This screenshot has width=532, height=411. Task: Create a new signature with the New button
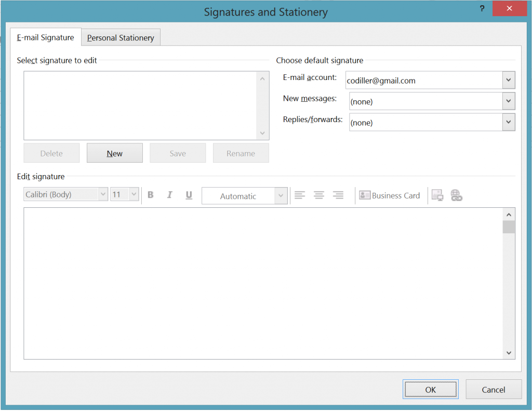click(x=114, y=153)
